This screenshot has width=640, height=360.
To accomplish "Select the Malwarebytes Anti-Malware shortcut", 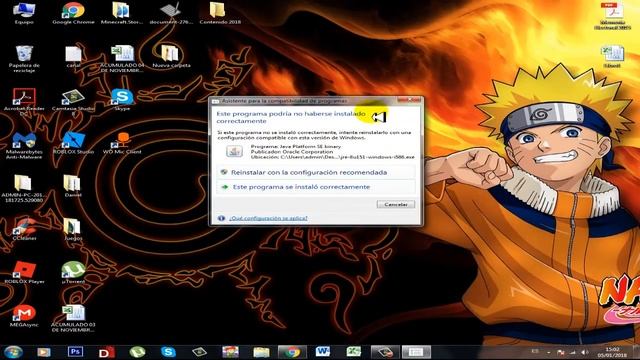I will [24, 145].
